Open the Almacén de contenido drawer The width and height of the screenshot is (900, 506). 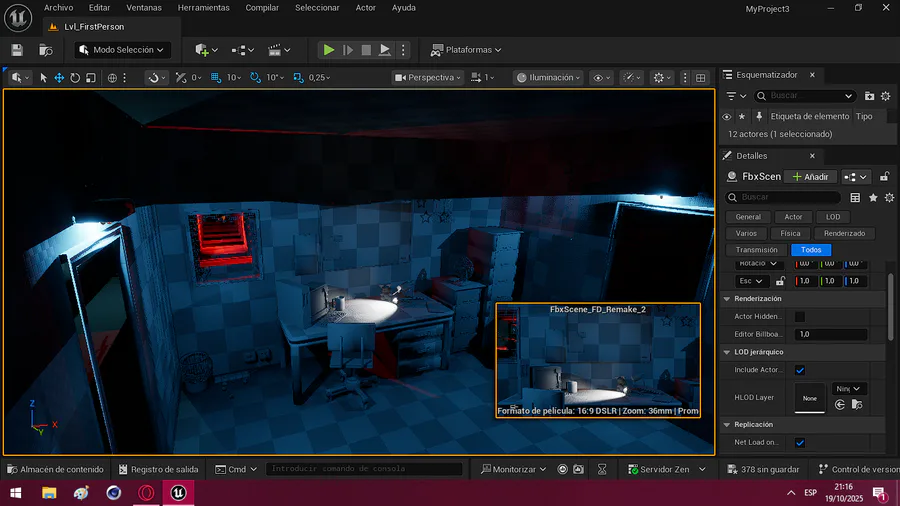tap(55, 469)
